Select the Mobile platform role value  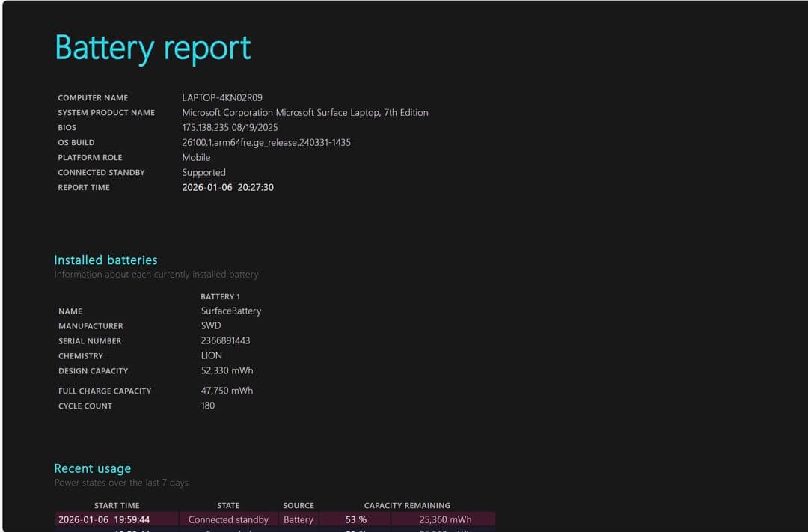(x=196, y=157)
